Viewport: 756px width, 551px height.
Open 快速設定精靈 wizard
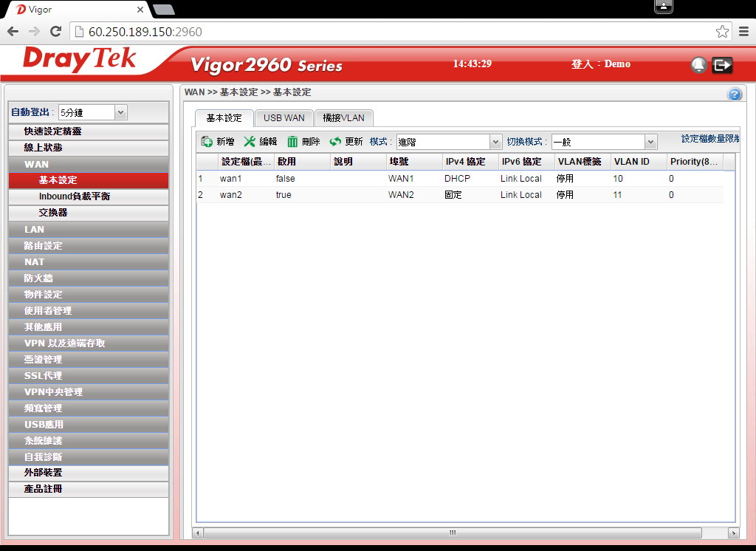tap(89, 131)
